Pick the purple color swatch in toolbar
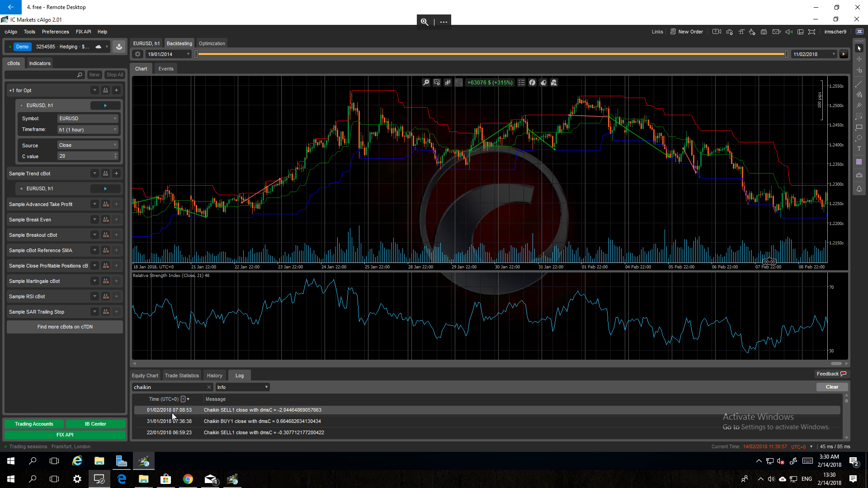The image size is (868, 488). click(x=859, y=162)
